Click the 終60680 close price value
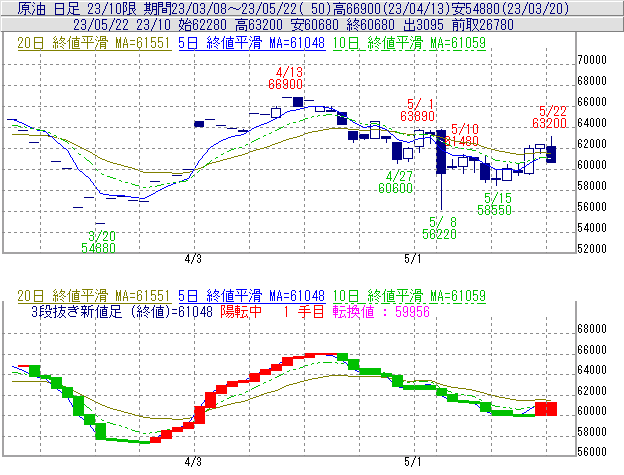The image size is (624, 475). [370, 25]
